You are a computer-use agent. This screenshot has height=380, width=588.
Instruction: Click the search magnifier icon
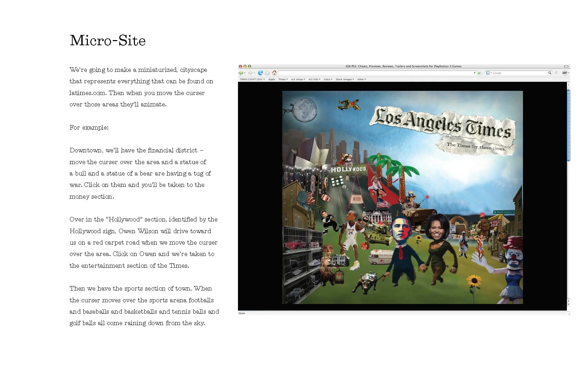[x=550, y=73]
